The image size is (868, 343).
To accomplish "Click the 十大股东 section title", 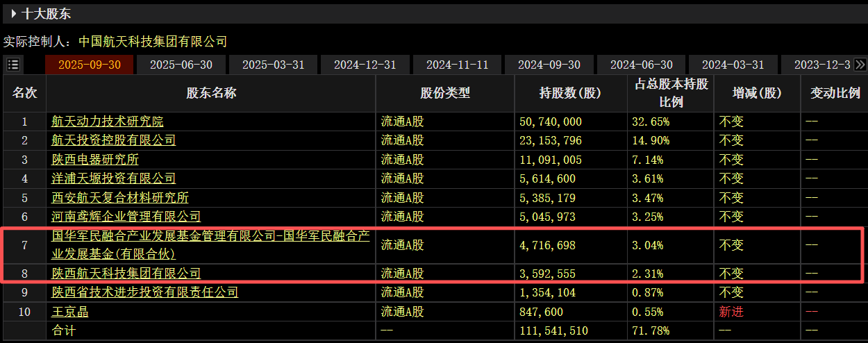I will pyautogui.click(x=47, y=13).
